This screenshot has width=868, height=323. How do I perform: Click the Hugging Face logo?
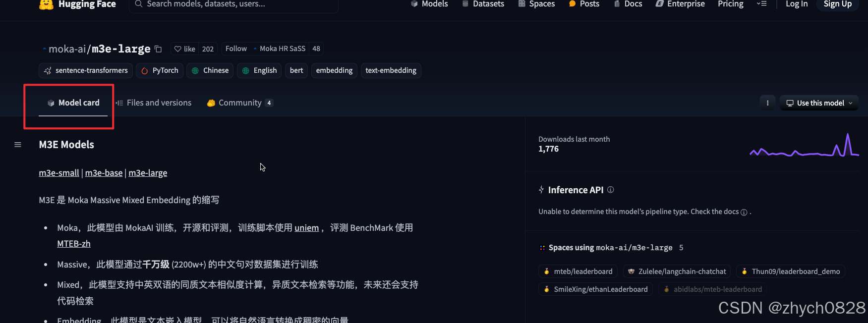tap(77, 4)
